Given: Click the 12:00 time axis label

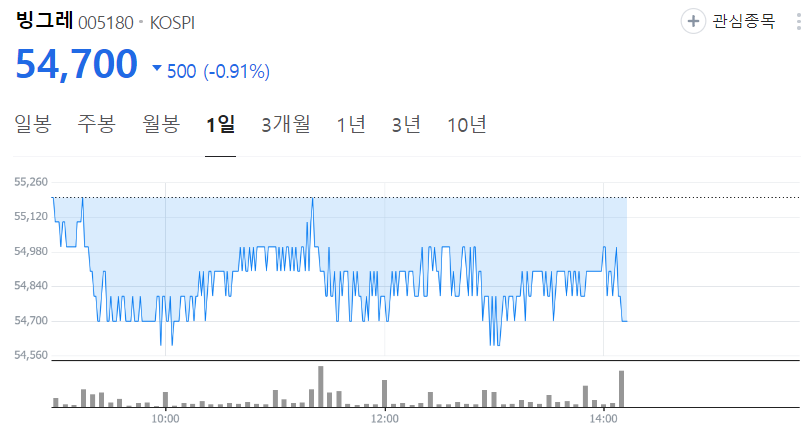Looking at the screenshot, I should (385, 419).
